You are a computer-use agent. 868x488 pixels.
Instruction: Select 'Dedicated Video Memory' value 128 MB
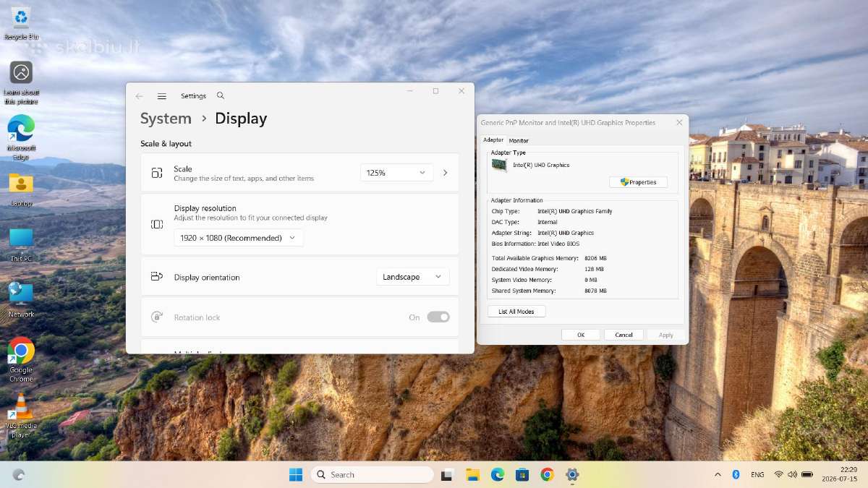tap(594, 269)
